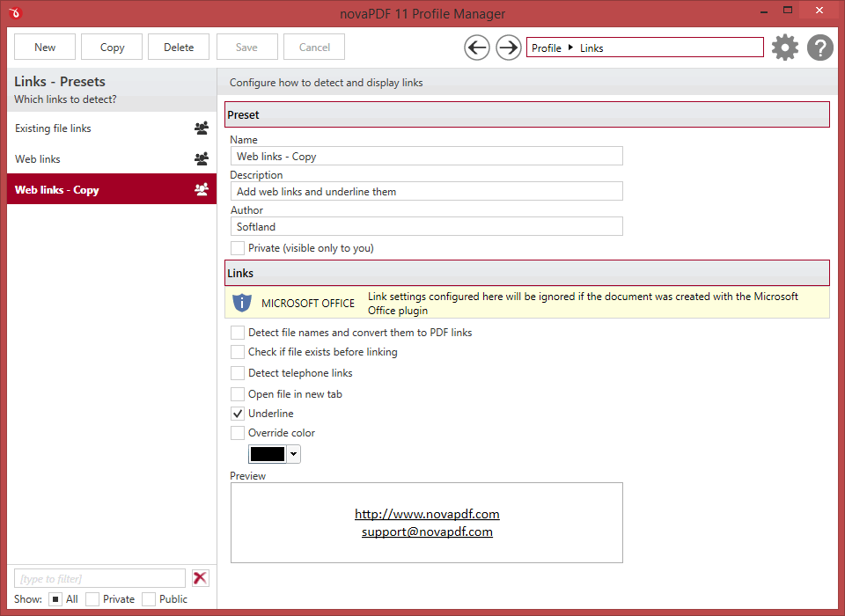Click the novaPDF logo in the title bar
The image size is (845, 616).
[16, 13]
